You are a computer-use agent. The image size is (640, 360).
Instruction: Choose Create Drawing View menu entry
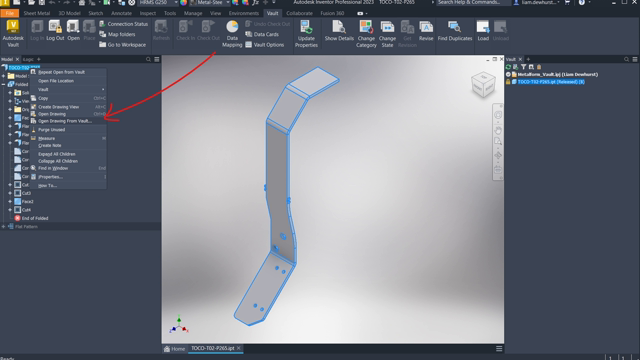pyautogui.click(x=68, y=107)
